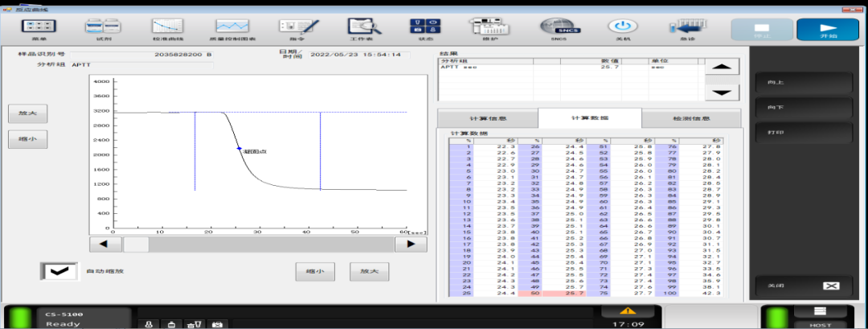Click the date/time field 2022/05/23 15:54:14
Viewport: 868px width, 329px height.
[358, 55]
